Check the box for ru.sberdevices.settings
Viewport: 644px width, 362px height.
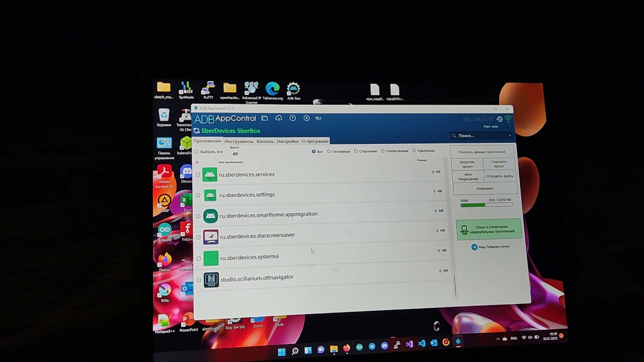click(x=198, y=195)
